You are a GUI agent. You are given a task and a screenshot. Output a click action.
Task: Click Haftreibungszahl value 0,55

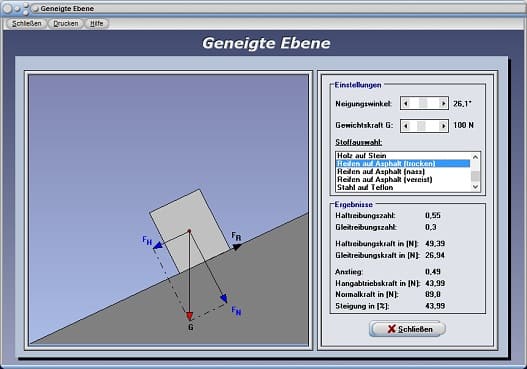point(433,215)
